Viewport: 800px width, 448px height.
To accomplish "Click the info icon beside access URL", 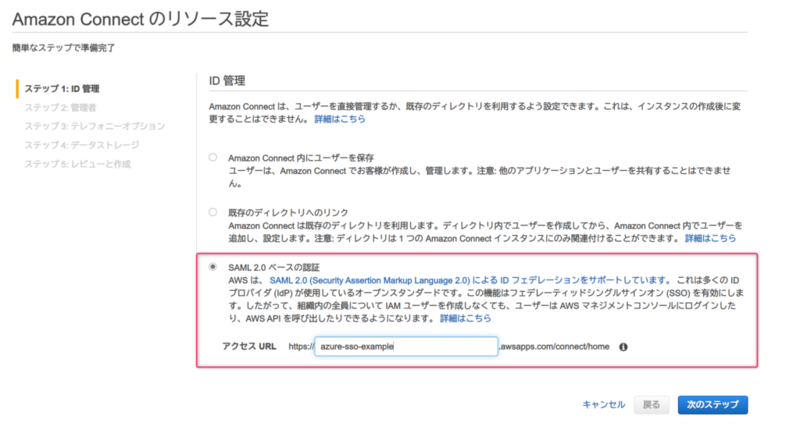I will 623,347.
